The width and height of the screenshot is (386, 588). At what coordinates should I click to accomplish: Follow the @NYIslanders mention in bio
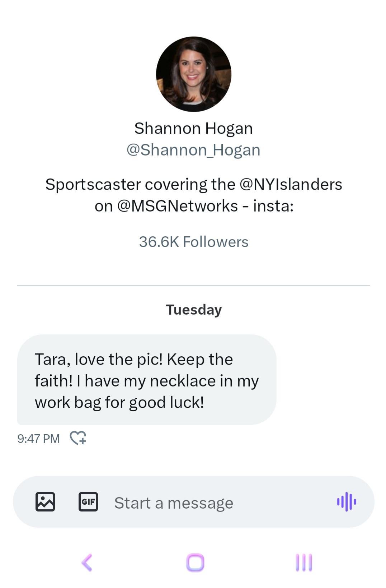pos(291,184)
